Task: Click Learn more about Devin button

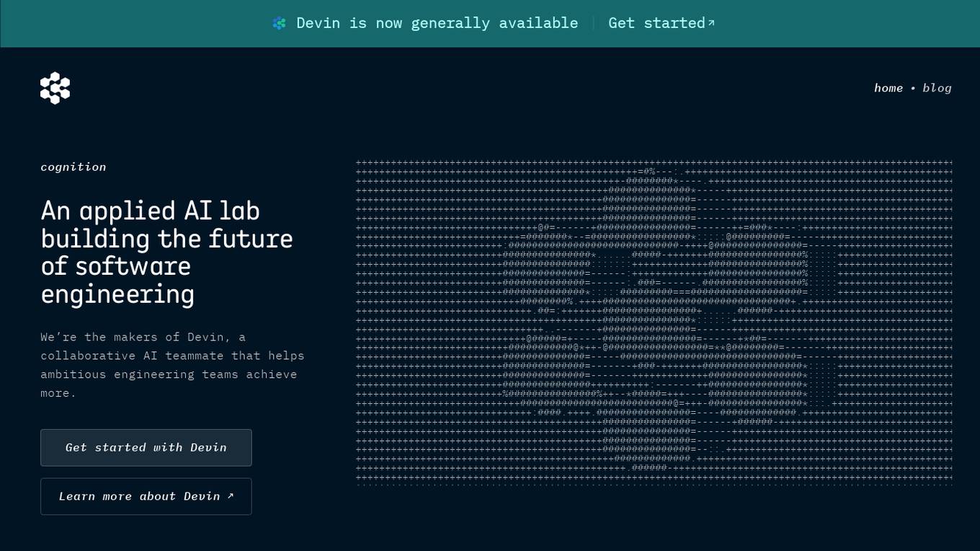Action: [x=146, y=496]
